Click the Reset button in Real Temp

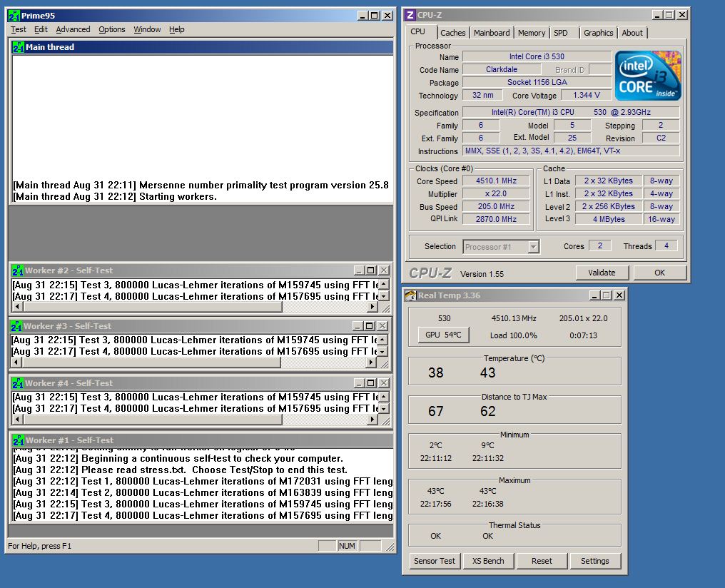[542, 561]
